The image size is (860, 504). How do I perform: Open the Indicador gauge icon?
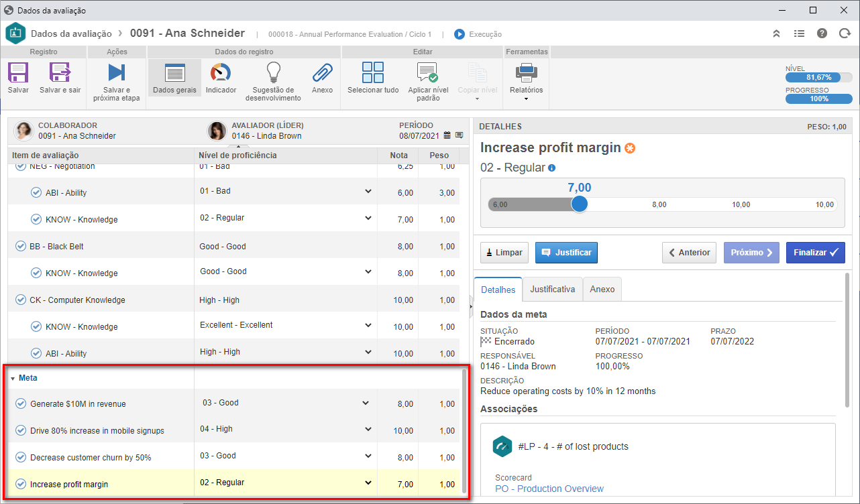(221, 72)
